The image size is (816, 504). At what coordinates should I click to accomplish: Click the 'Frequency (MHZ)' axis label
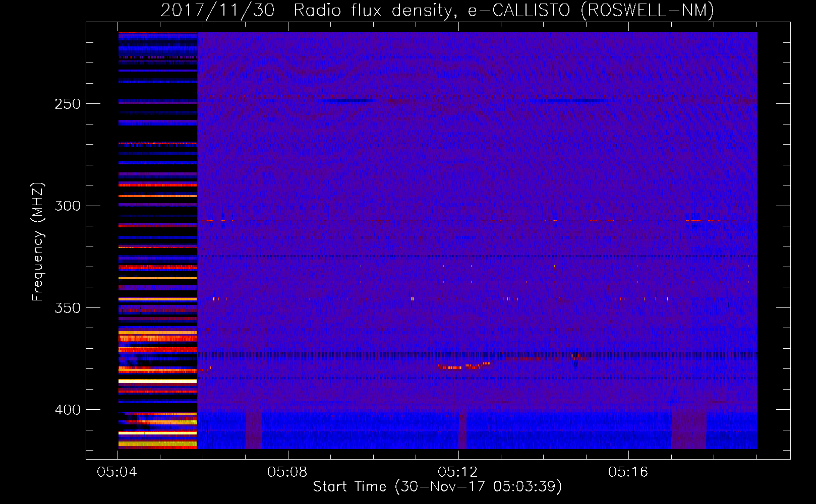[38, 242]
